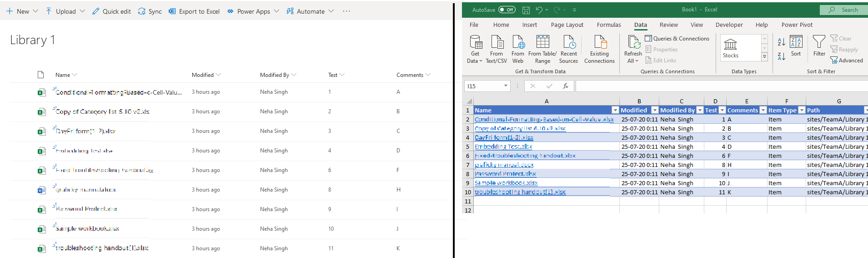Sort Z to A descending
868x258 pixels.
[x=782, y=56]
